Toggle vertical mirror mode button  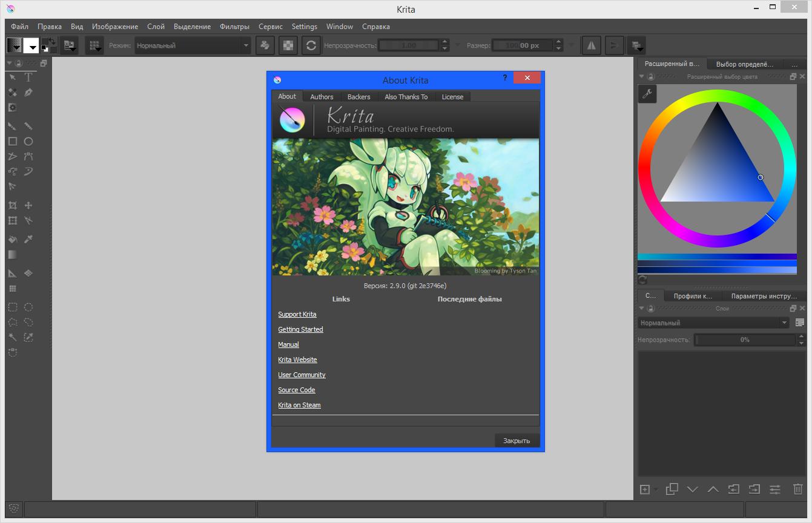click(x=614, y=45)
